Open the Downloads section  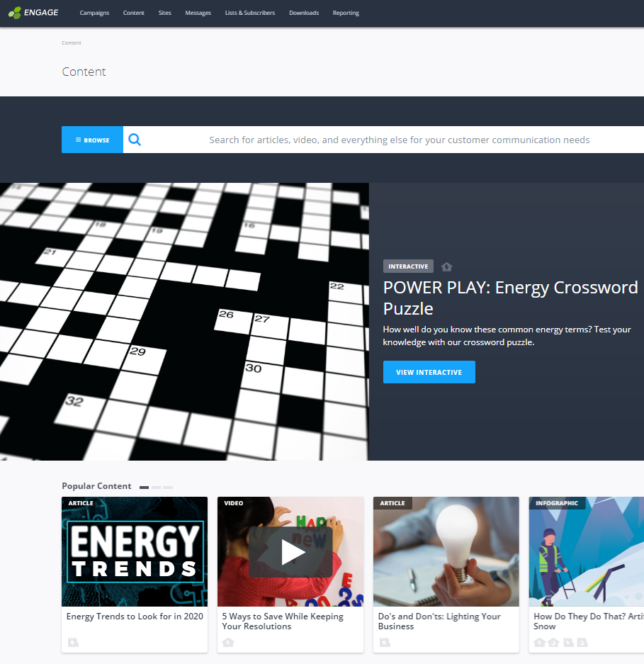pyautogui.click(x=303, y=12)
